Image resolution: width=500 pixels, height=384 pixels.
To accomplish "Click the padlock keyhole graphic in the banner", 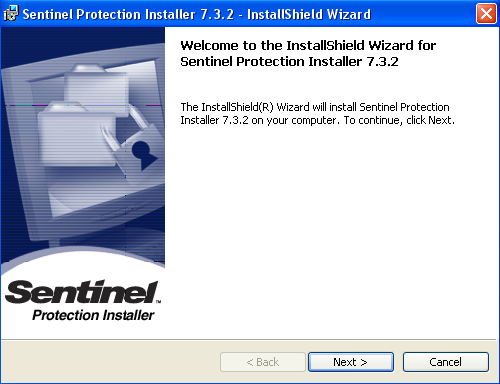I will click(x=144, y=155).
